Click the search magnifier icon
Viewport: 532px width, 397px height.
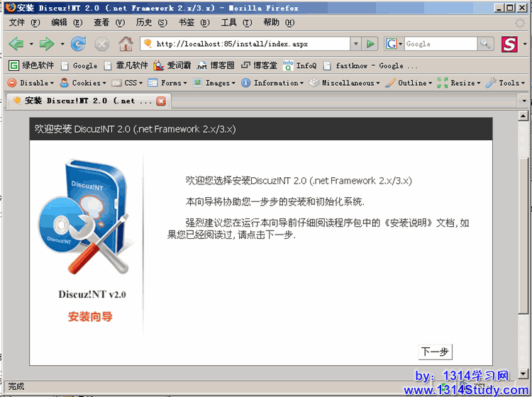(486, 44)
